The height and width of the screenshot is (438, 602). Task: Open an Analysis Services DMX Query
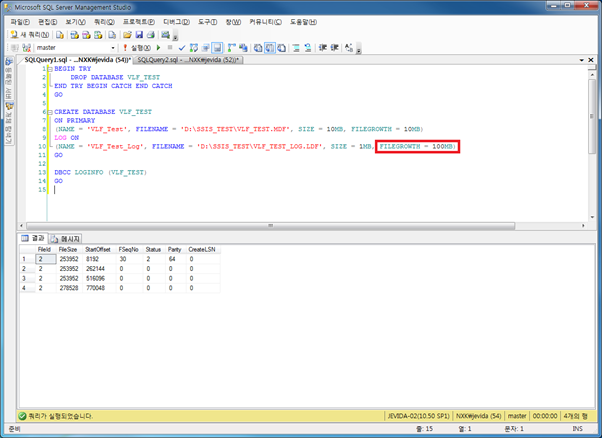point(86,35)
